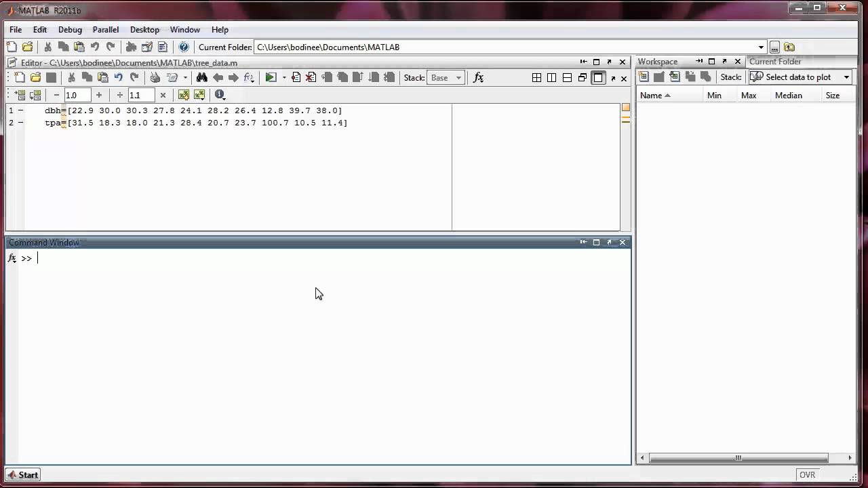Show cell mode information icon
Image resolution: width=868 pixels, height=488 pixels.
[220, 95]
